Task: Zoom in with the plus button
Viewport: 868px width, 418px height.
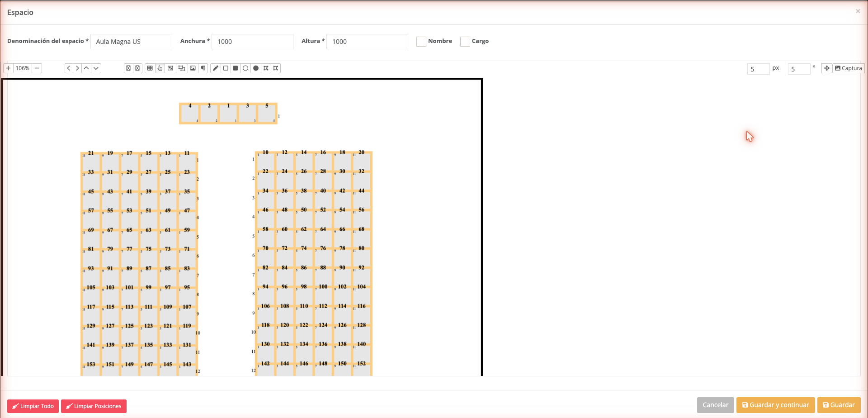Action: click(x=8, y=68)
